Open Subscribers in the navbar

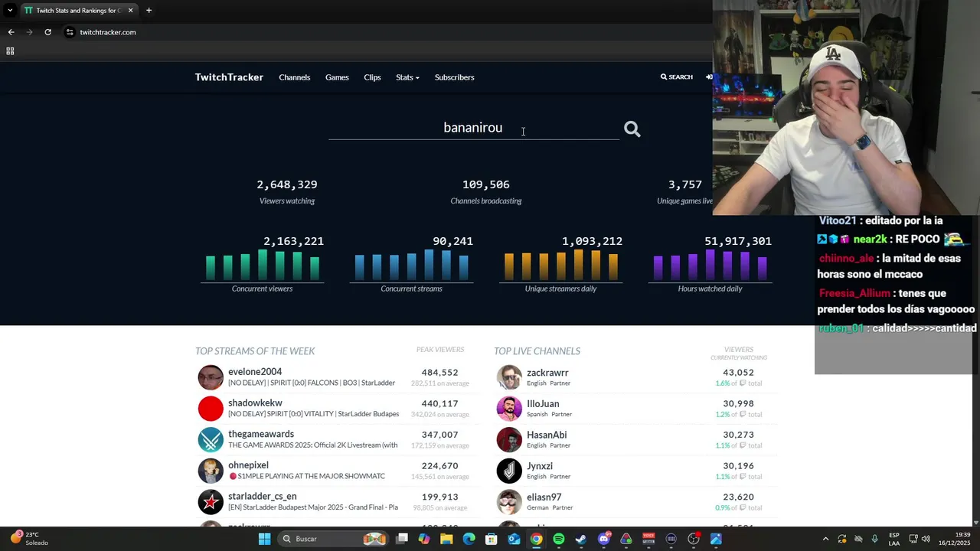click(x=454, y=77)
